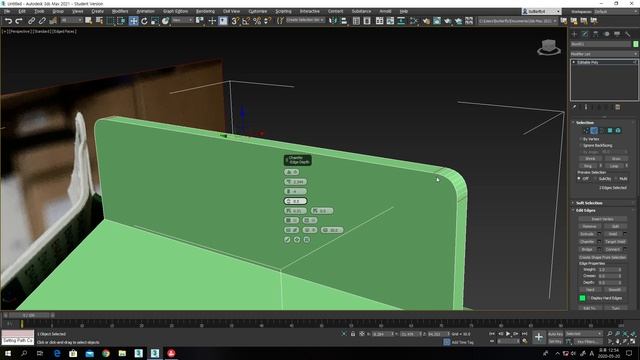This screenshot has width=640, height=360.
Task: Enable the By Vertex checkbox
Action: [580, 139]
